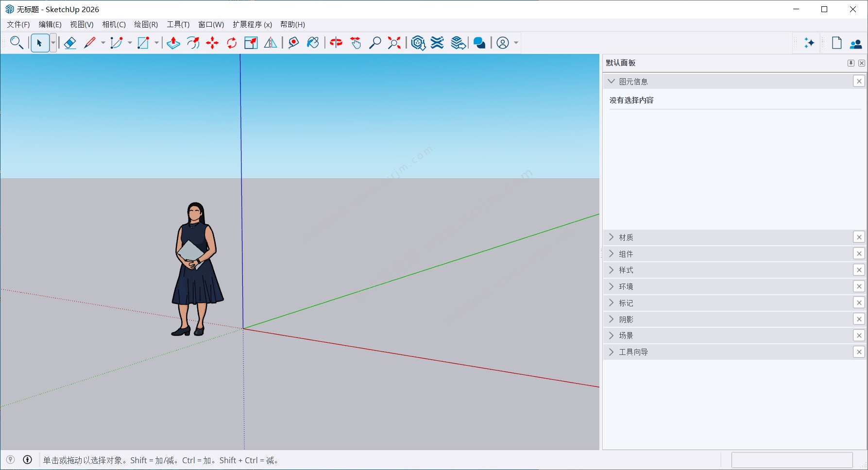Image resolution: width=868 pixels, height=470 pixels.
Task: Collapse the 图元信息 section
Action: [612, 81]
